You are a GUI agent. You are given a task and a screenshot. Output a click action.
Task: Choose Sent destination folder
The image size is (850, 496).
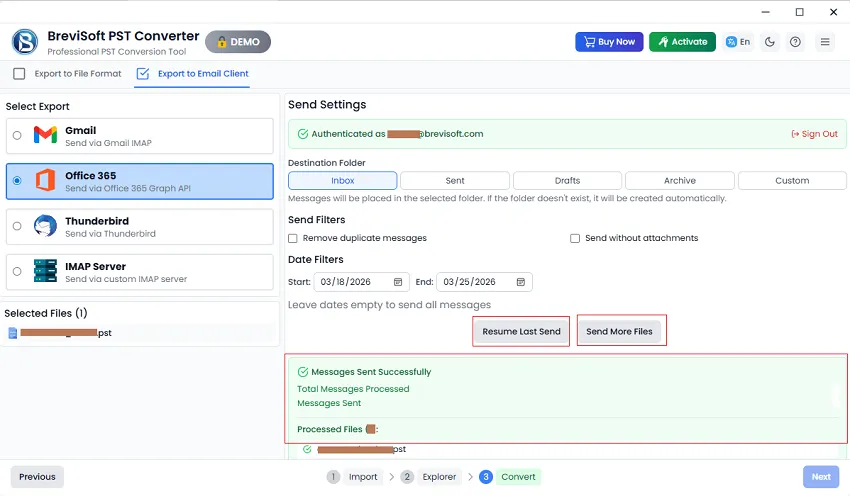455,181
